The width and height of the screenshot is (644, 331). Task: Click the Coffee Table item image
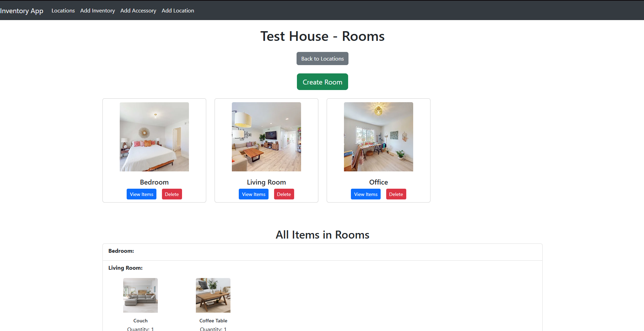click(213, 295)
